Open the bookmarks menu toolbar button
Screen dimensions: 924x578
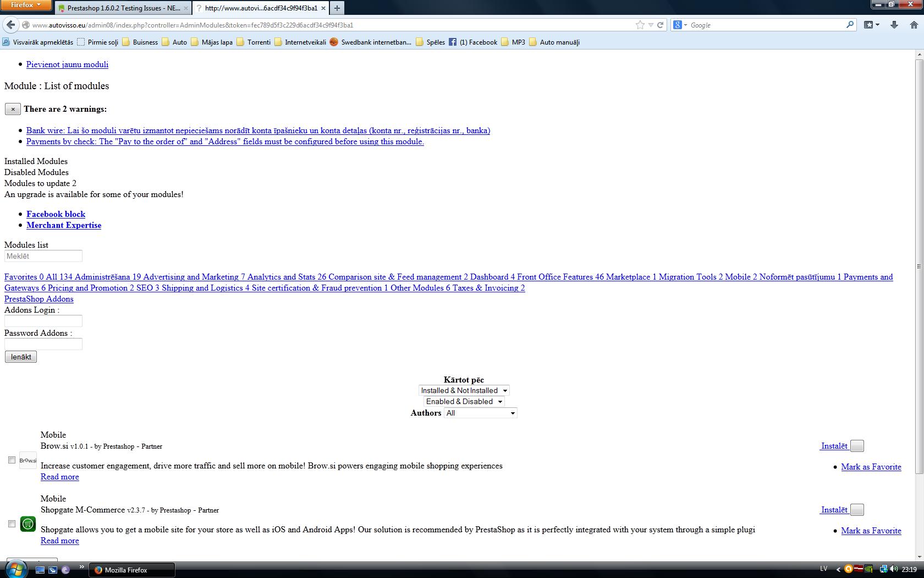[x=871, y=25]
